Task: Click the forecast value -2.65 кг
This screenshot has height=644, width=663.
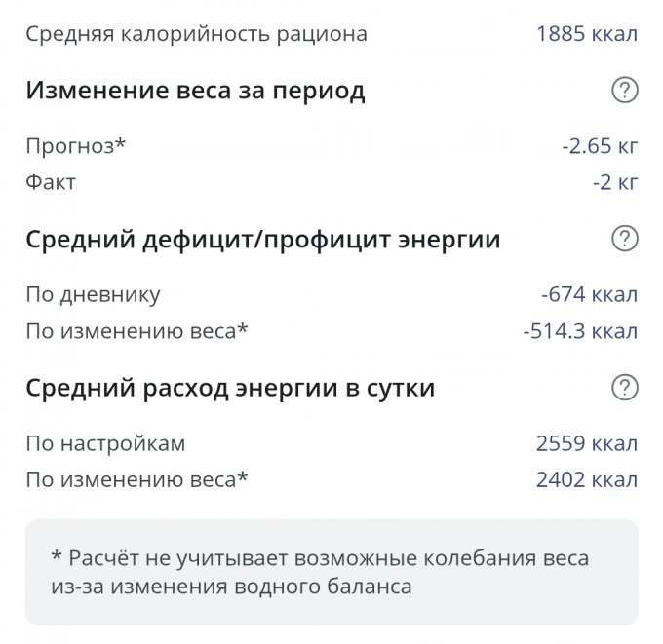Action: tap(600, 147)
